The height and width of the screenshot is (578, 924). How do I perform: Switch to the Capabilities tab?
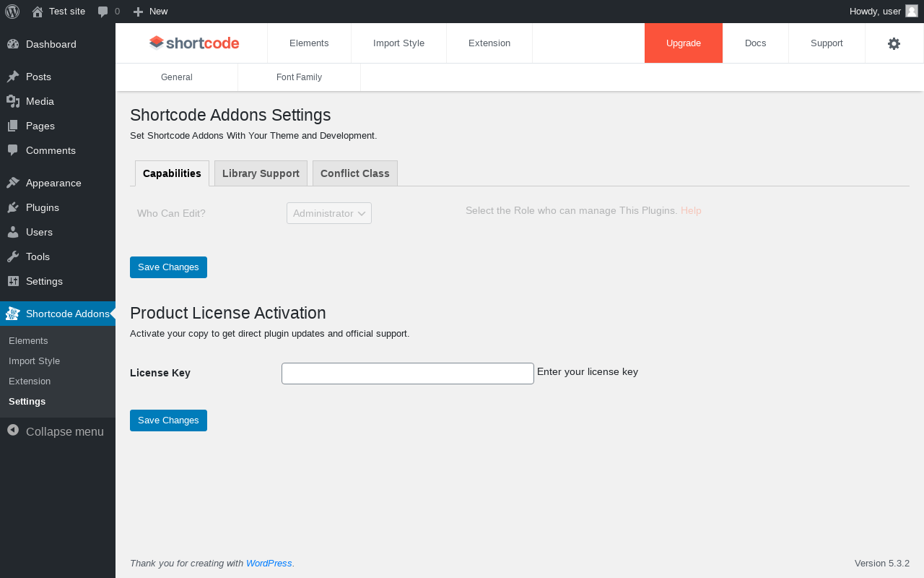pyautogui.click(x=172, y=173)
